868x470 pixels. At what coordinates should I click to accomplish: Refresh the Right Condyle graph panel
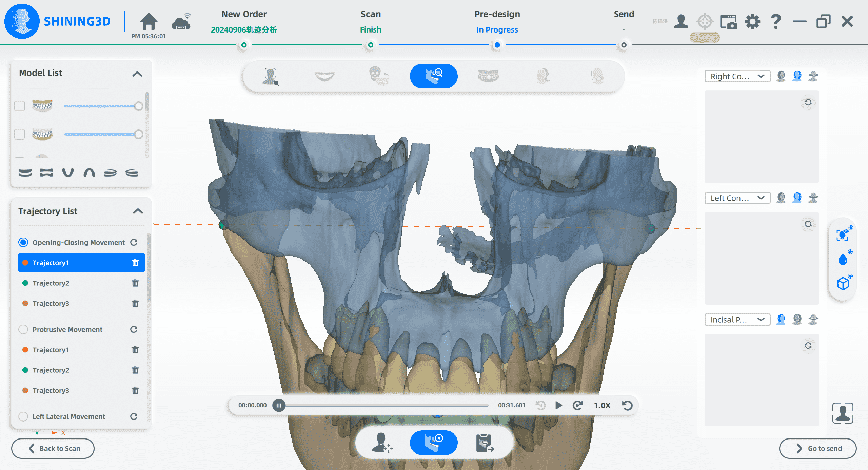click(x=808, y=102)
